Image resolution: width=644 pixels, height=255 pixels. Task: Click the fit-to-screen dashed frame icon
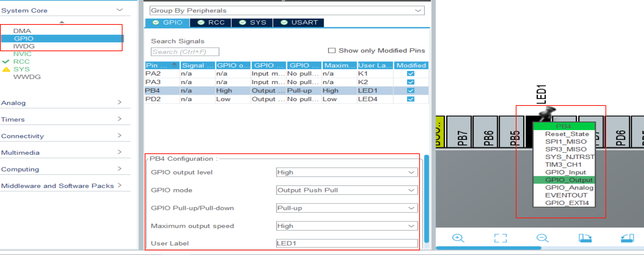[500, 238]
